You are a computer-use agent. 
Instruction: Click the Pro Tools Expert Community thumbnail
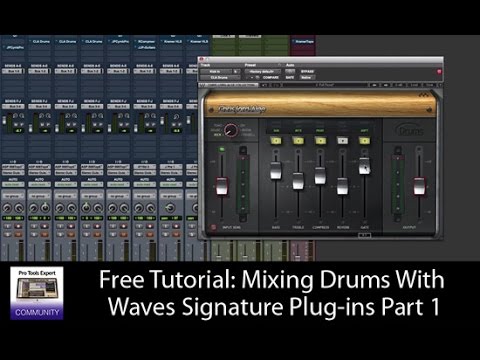37,293
